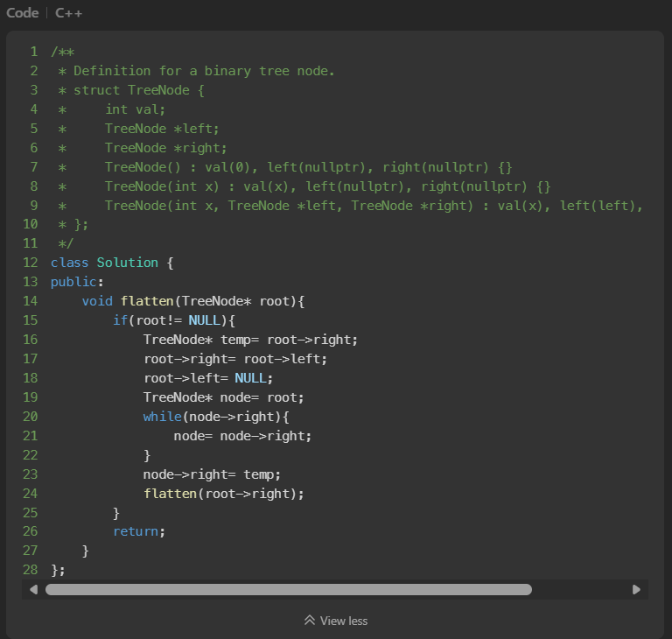
Task: Click the right arrow of horizontal scrollbar
Action: pyautogui.click(x=636, y=590)
